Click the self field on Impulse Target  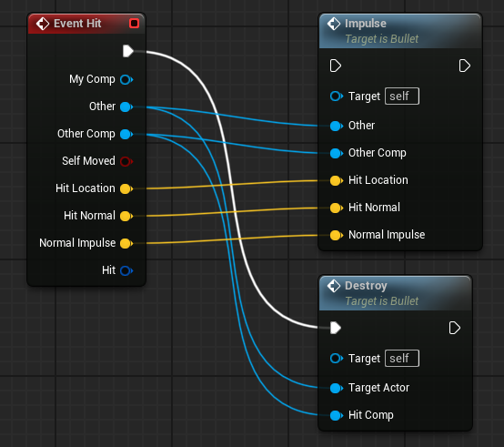pos(402,97)
